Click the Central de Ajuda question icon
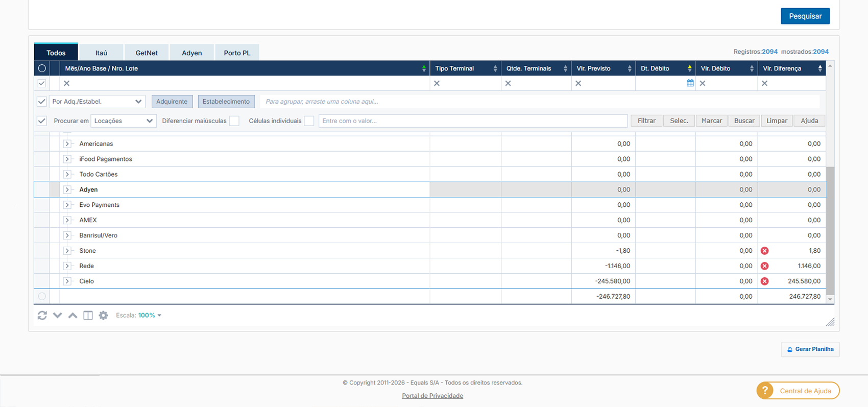Viewport: 868px width, 407px height. pyautogui.click(x=765, y=391)
